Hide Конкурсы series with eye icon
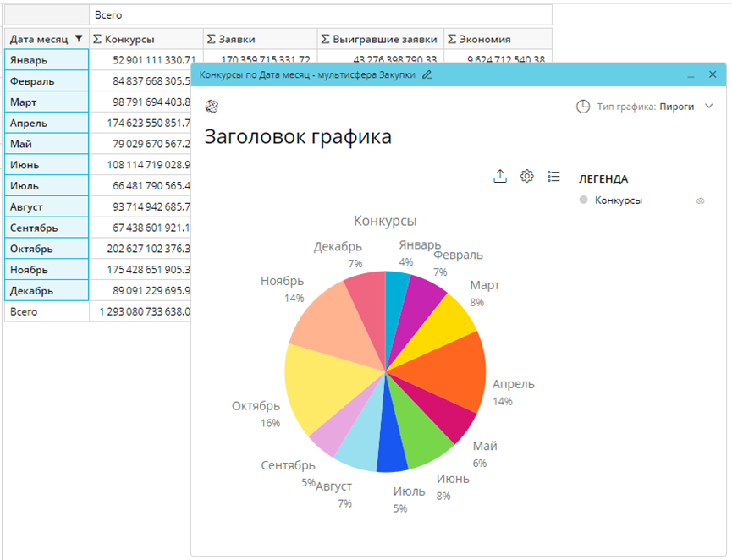Screen dimensions: 732x560 pos(700,201)
